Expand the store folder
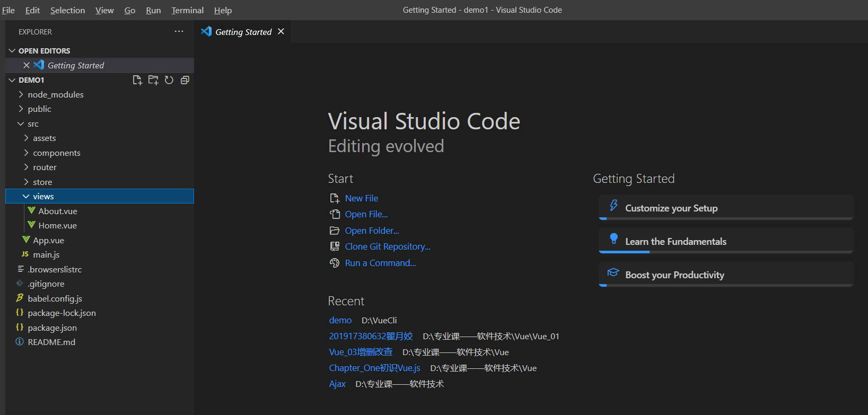Viewport: 868px width, 415px height. 26,182
